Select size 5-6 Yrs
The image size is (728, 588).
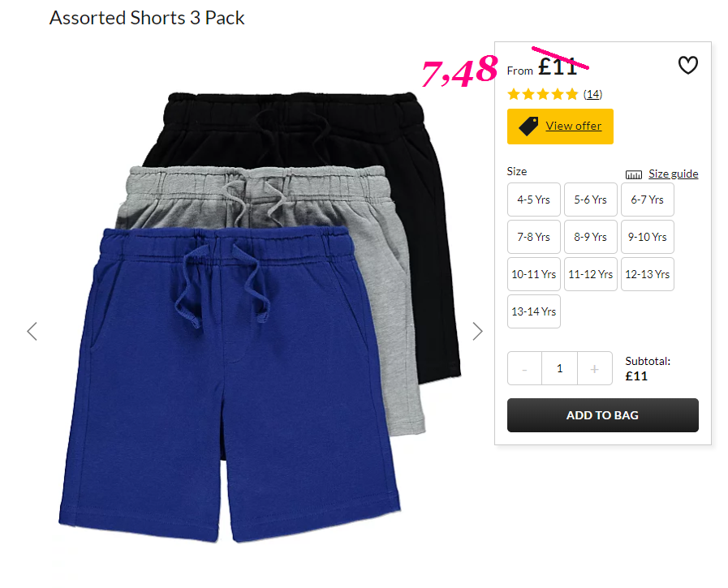(x=591, y=200)
